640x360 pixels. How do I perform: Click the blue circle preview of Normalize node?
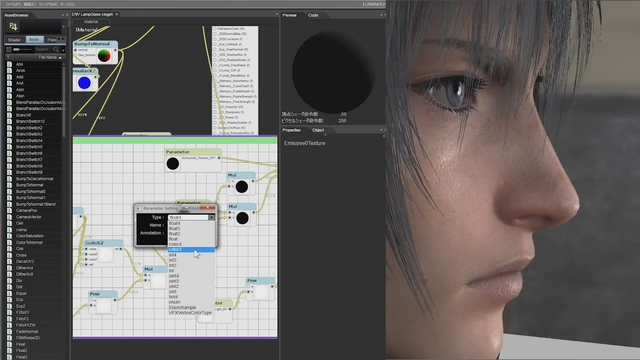(84, 83)
